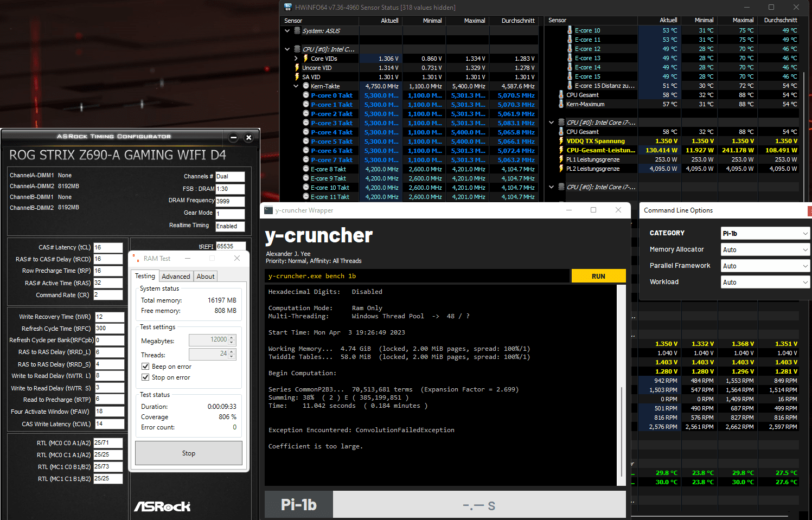
Task: Click the Four Activate Window (tFAW) field
Action: [x=110, y=412]
